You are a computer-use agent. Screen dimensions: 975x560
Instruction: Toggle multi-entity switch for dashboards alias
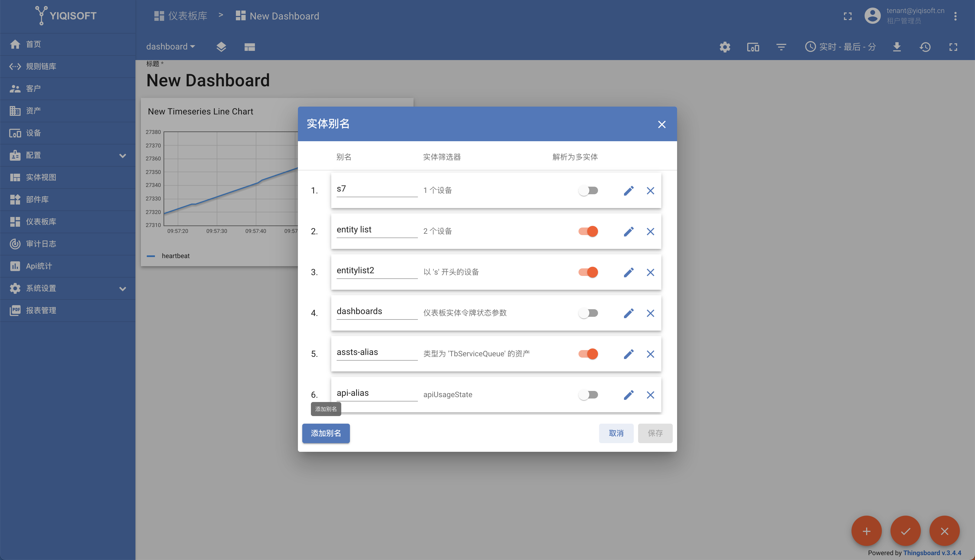(x=588, y=313)
